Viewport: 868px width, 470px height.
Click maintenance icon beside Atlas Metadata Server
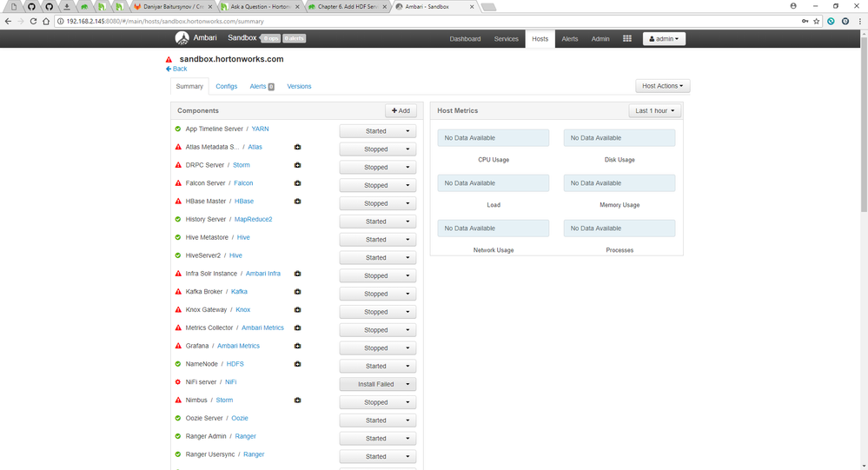pos(297,148)
